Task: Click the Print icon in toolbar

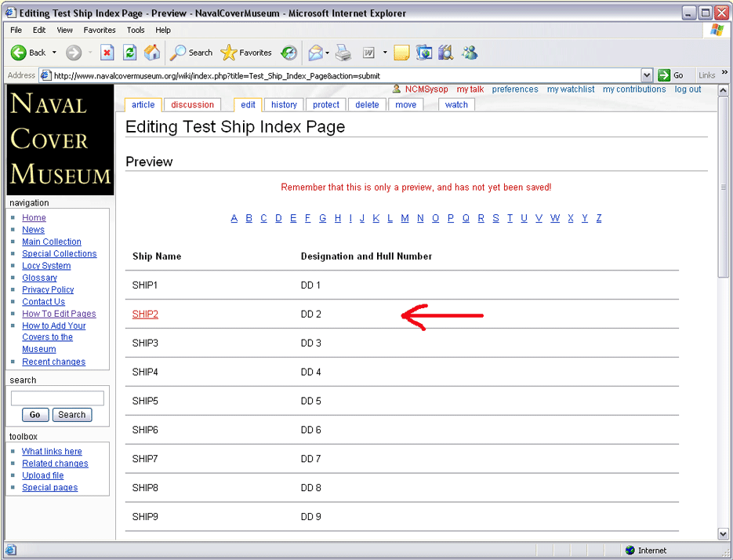Action: click(343, 53)
